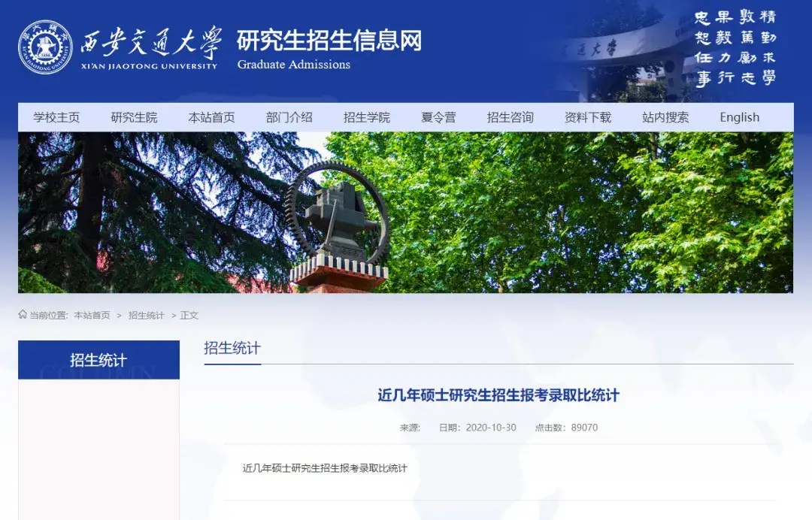Open the 资料下载 downloads section
Image resolution: width=812 pixels, height=520 pixels.
pos(586,116)
